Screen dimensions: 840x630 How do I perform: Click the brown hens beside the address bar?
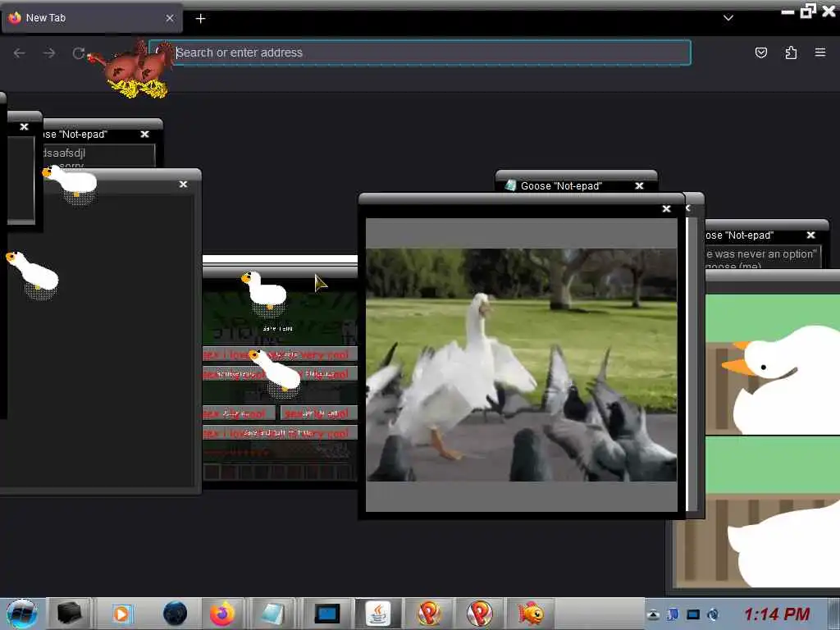133,69
